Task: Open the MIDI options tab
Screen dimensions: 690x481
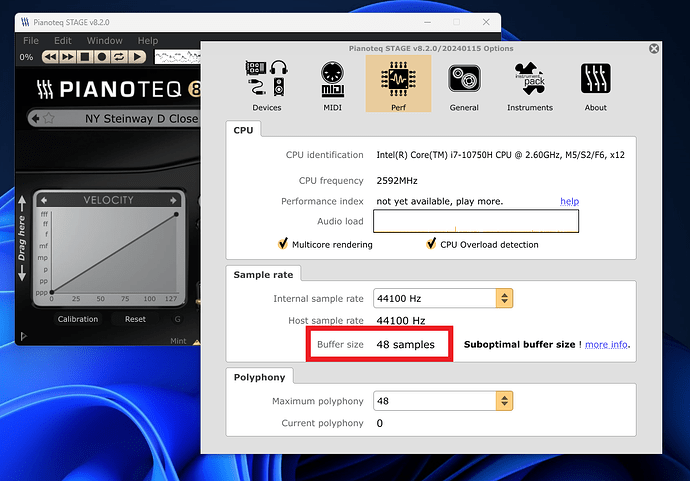Action: coord(332,84)
